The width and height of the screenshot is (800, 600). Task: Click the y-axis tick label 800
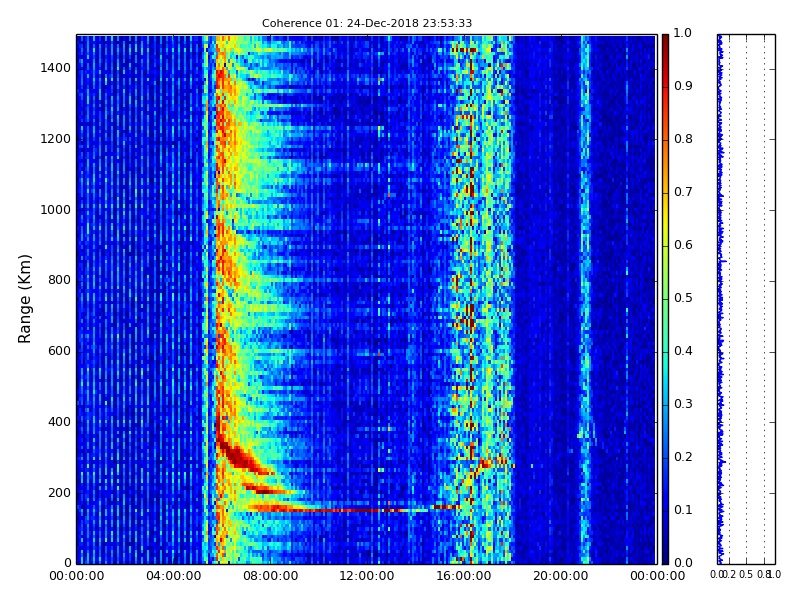coord(59,280)
